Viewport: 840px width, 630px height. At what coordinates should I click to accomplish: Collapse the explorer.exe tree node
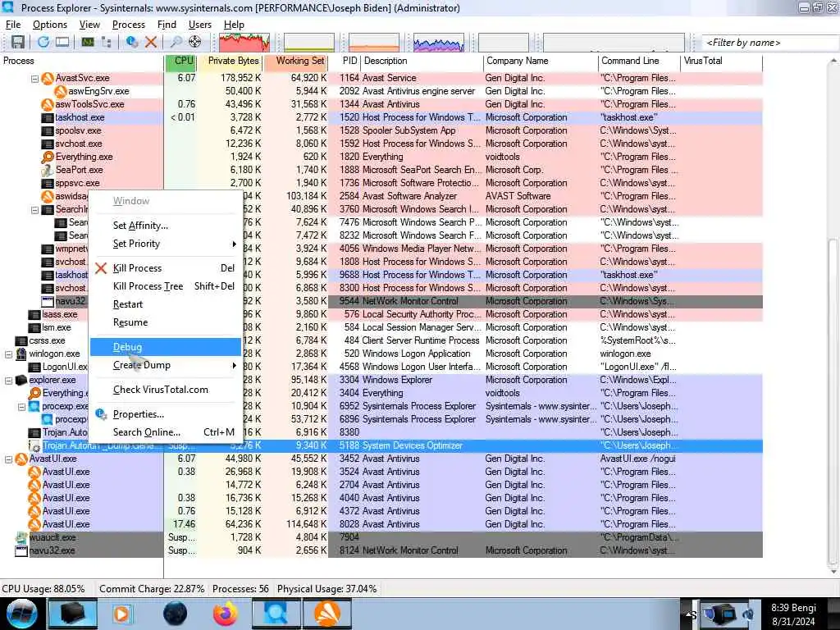[8, 381]
